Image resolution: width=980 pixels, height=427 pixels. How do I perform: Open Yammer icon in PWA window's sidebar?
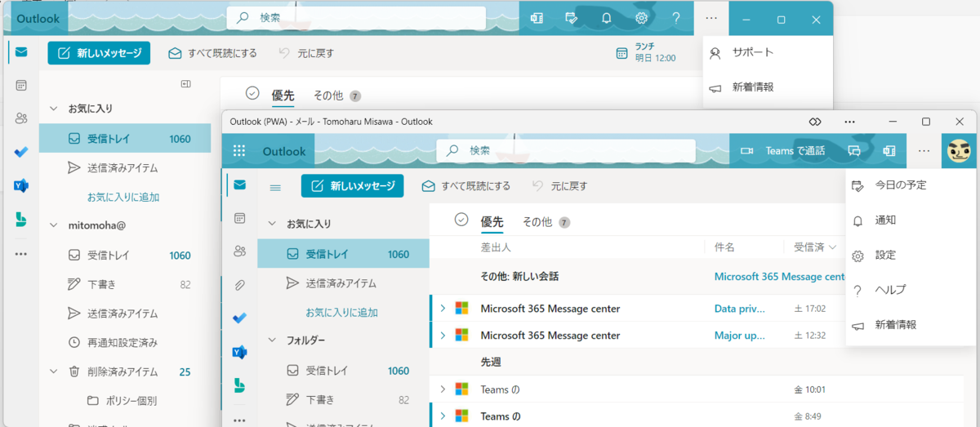point(239,352)
